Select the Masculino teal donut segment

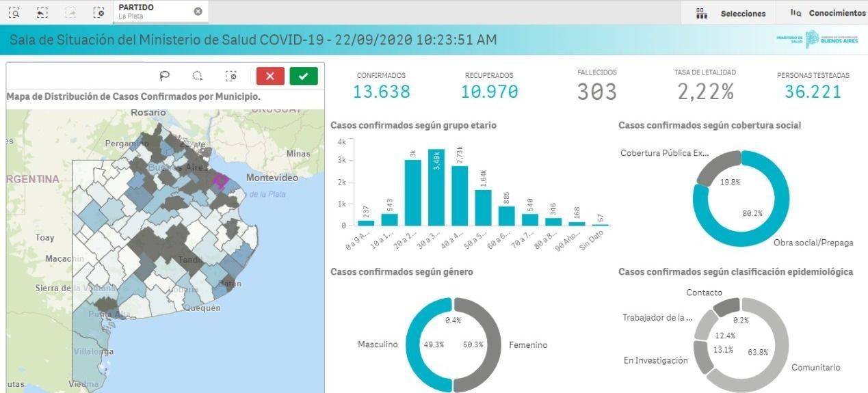pos(415,345)
